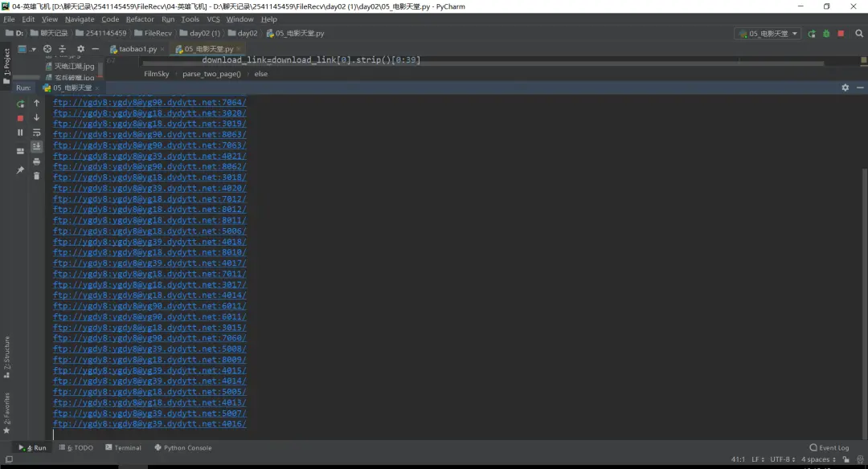This screenshot has height=469, width=868.
Task: Open the Run panel settings gear
Action: click(845, 88)
